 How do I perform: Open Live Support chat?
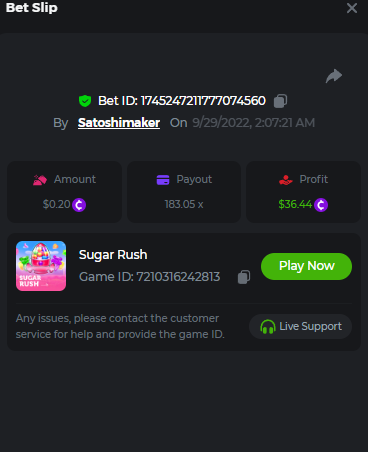point(300,327)
